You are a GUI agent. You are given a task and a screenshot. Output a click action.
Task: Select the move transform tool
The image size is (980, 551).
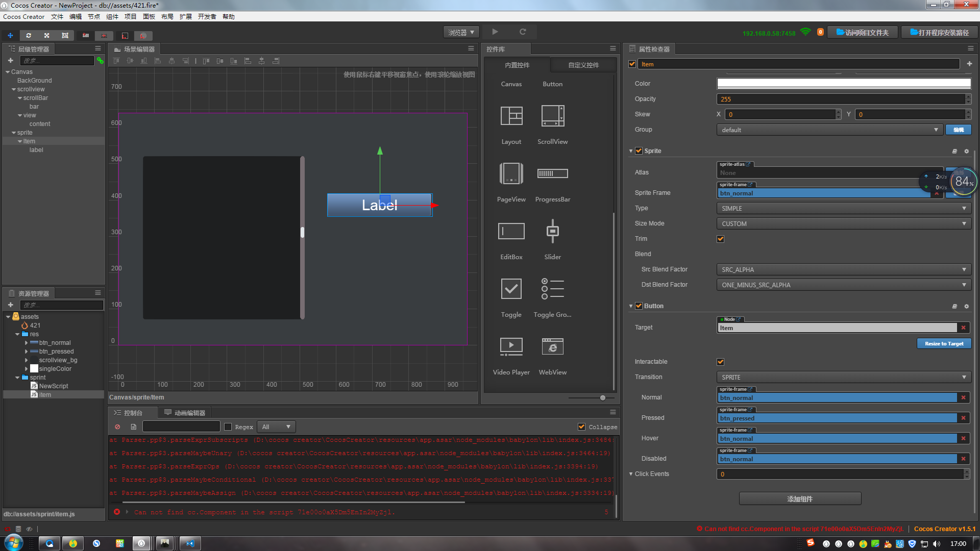[10, 36]
